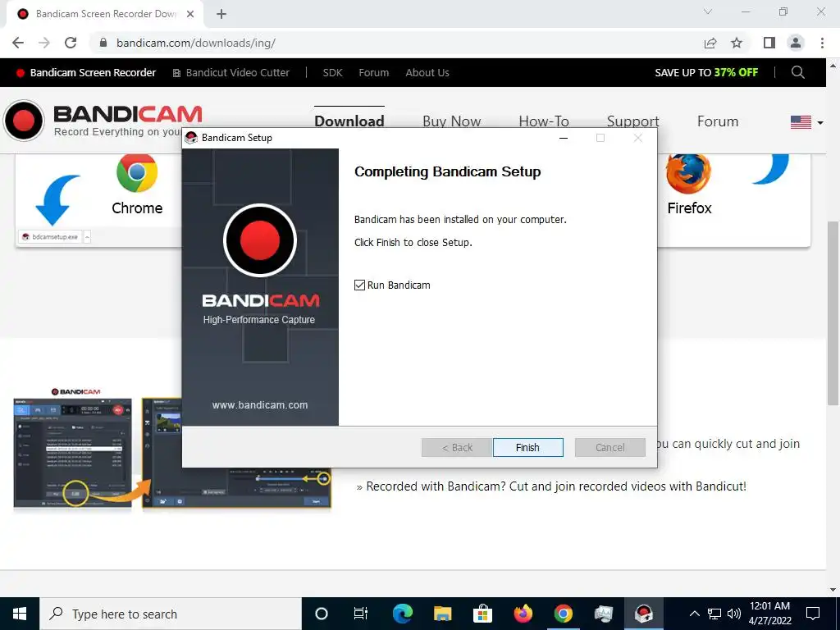
Task: Open Bandicut Video Cutter link
Action: (x=231, y=72)
